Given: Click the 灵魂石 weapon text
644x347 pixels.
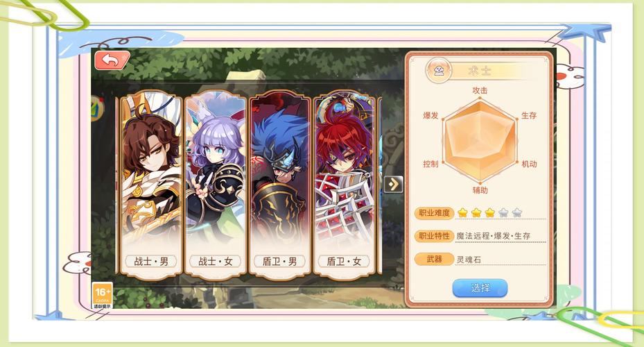Looking at the screenshot, I should coord(469,260).
